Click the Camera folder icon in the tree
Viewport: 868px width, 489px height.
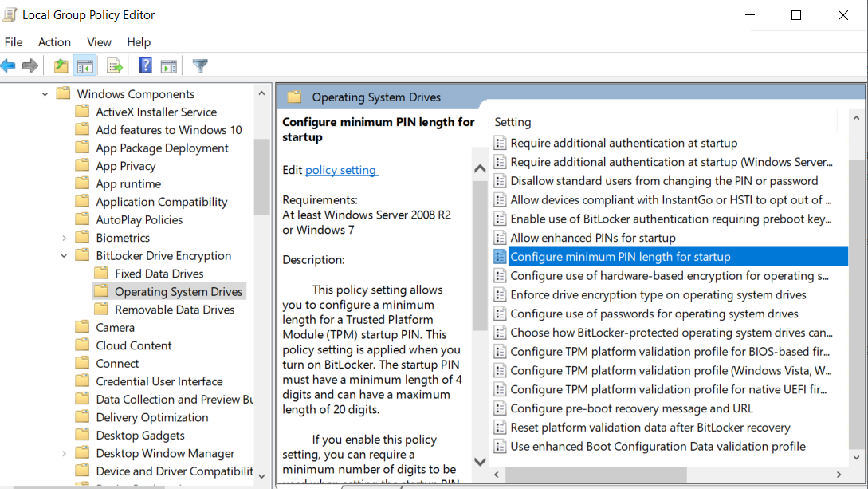point(82,327)
